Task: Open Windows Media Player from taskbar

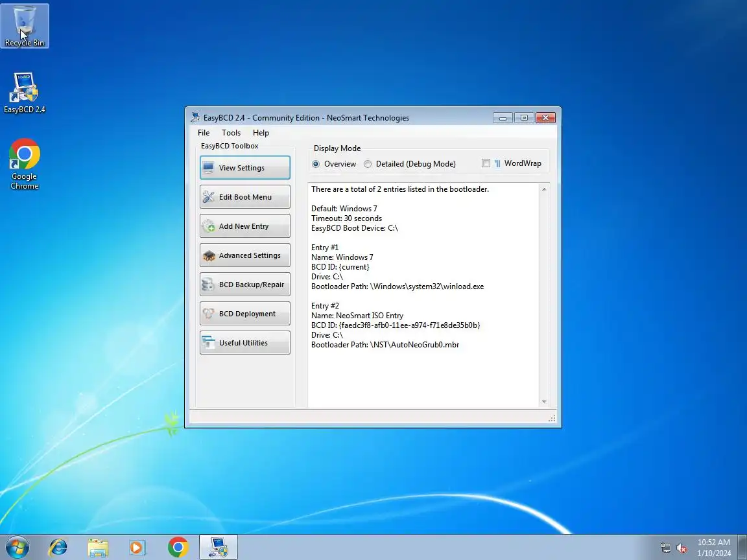Action: point(137,548)
